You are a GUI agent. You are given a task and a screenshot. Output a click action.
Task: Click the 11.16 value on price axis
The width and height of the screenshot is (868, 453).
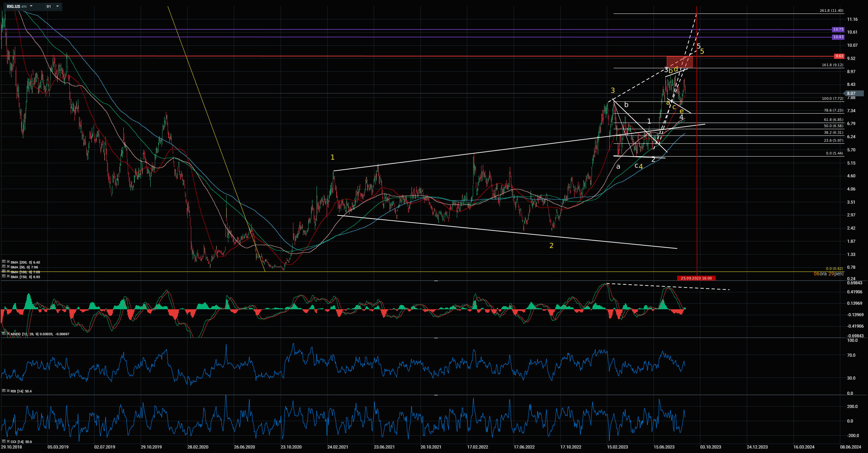point(852,19)
